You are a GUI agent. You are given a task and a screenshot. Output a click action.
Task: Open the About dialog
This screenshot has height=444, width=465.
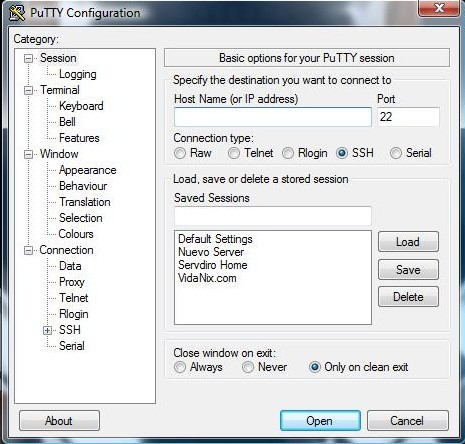[59, 421]
